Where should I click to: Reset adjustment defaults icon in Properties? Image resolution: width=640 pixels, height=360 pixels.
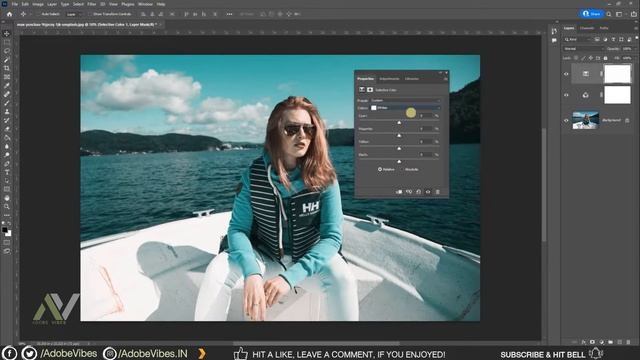pyautogui.click(x=418, y=192)
